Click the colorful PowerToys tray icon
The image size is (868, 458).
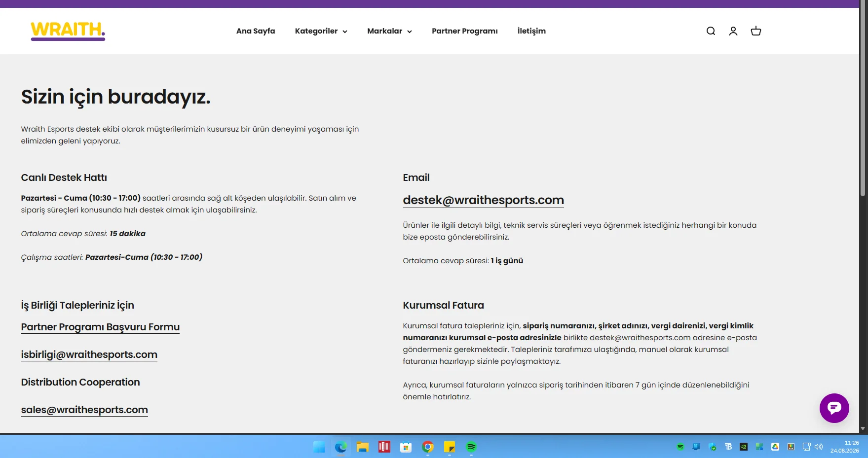[791, 447]
